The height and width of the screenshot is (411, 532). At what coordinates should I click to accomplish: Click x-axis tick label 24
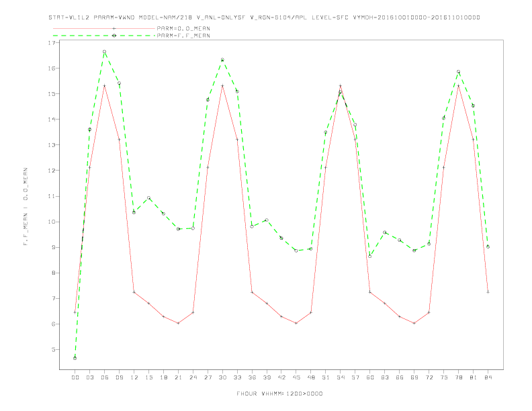pos(193,377)
